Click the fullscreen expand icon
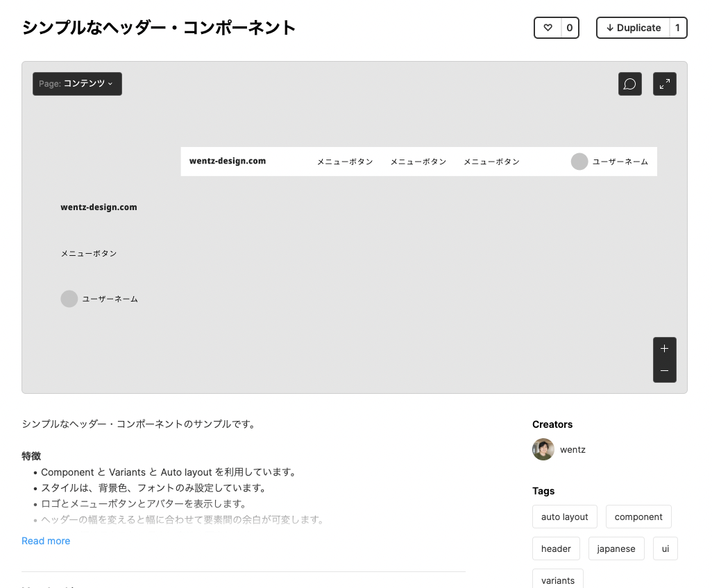 coord(664,83)
